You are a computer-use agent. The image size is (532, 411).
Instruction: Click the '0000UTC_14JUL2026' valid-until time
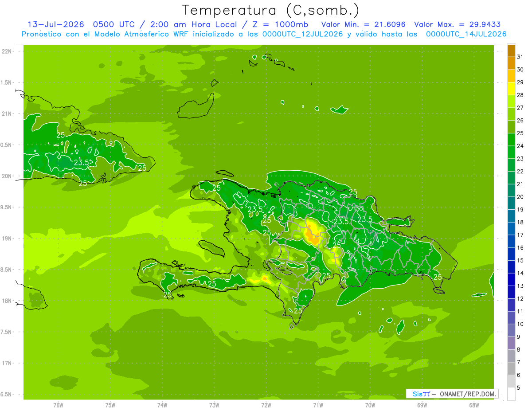(x=466, y=34)
